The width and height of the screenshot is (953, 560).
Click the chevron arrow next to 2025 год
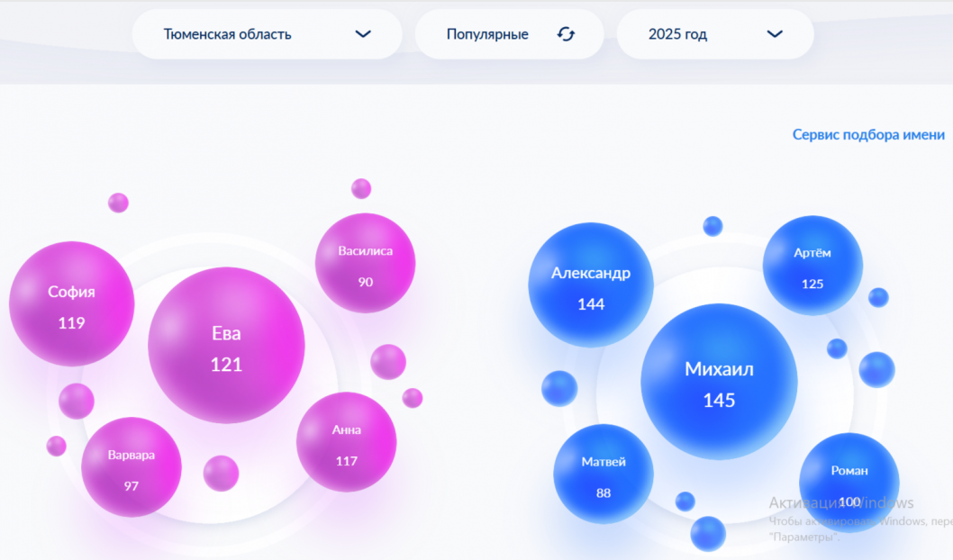775,34
